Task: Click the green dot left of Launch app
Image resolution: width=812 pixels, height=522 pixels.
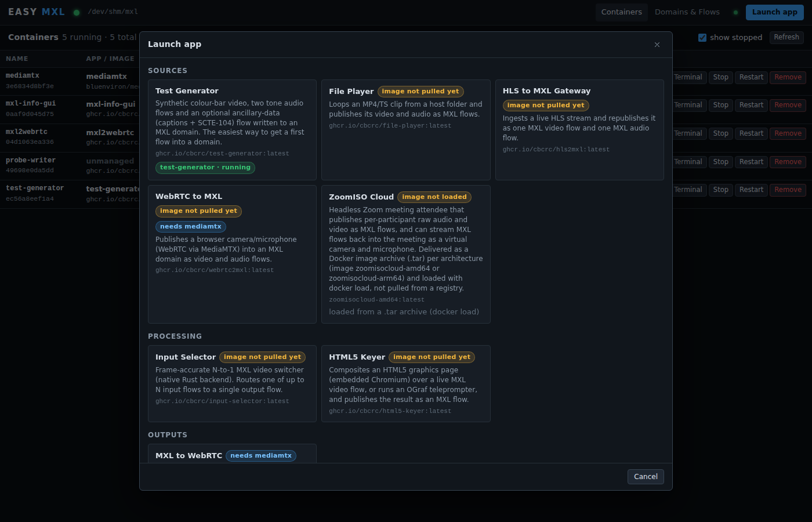Action: click(735, 12)
